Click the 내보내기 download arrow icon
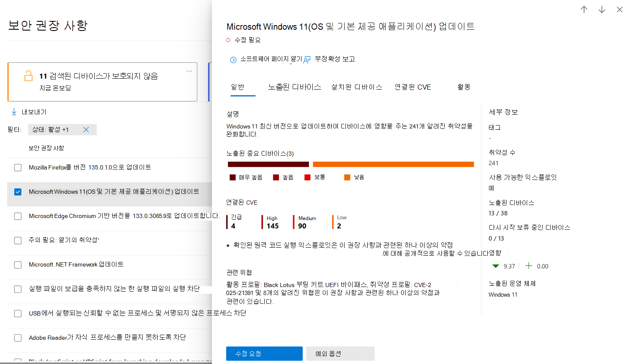The image size is (628, 364). [14, 112]
